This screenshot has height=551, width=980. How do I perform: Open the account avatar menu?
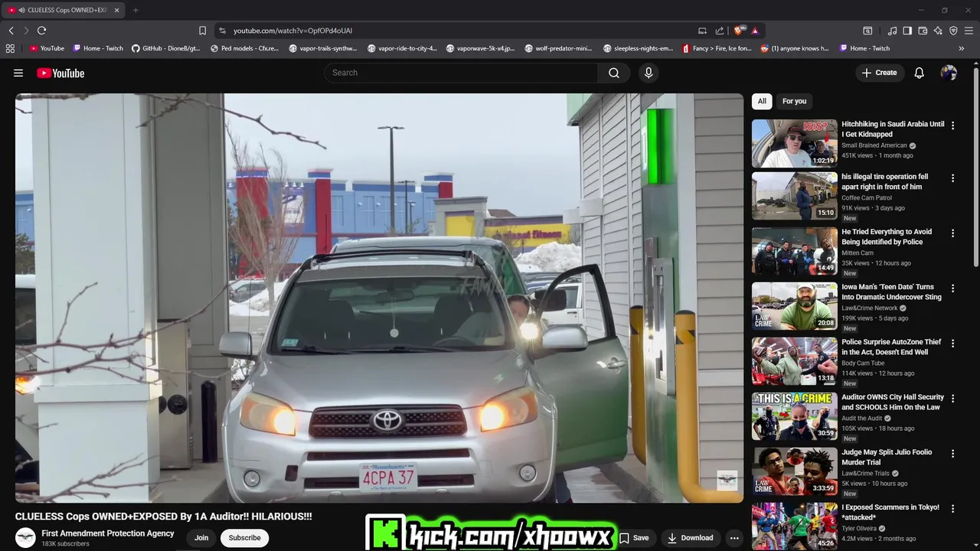pyautogui.click(x=949, y=73)
